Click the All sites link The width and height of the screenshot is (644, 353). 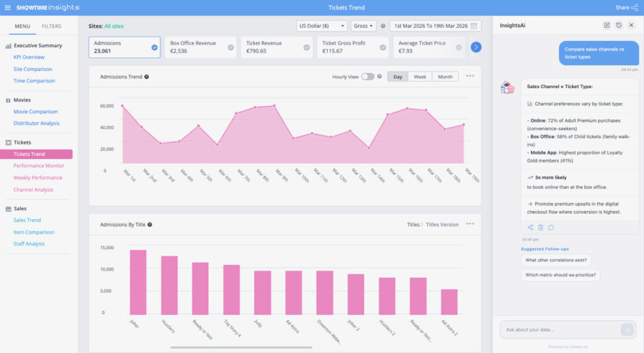114,26
